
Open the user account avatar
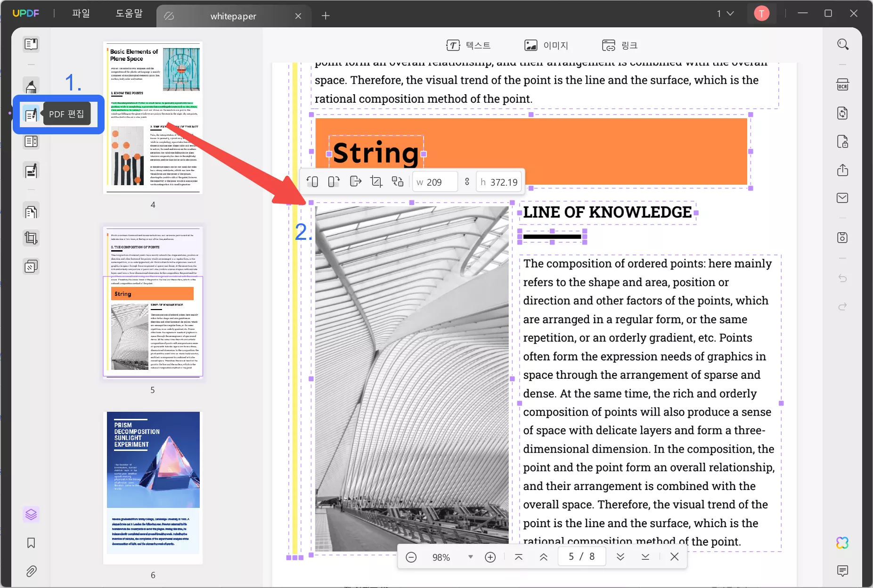point(761,13)
